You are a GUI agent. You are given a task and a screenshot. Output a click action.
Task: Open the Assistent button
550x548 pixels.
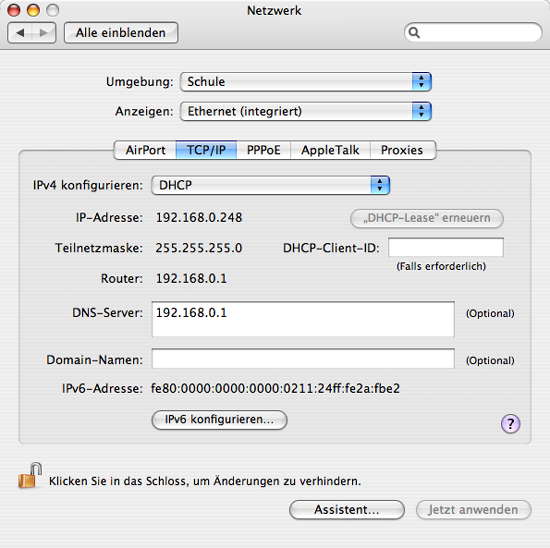(x=347, y=509)
